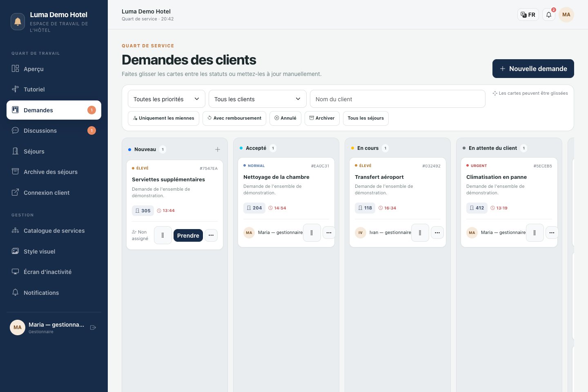The image size is (588, 392).
Task: Open more options on the Climatisation en panne card
Action: (x=552, y=233)
